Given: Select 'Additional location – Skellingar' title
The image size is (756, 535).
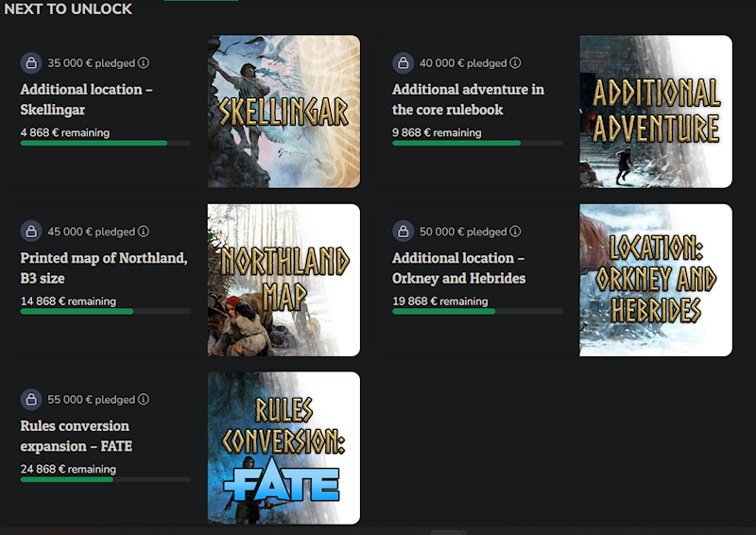Looking at the screenshot, I should point(86,99).
